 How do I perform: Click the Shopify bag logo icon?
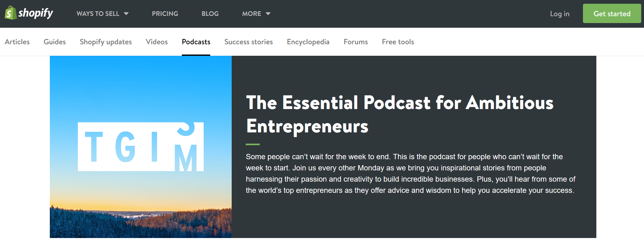coord(11,13)
